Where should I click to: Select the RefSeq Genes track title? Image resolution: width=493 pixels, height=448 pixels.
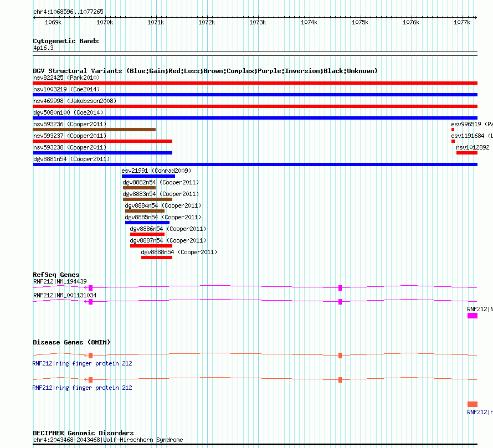coord(56,275)
